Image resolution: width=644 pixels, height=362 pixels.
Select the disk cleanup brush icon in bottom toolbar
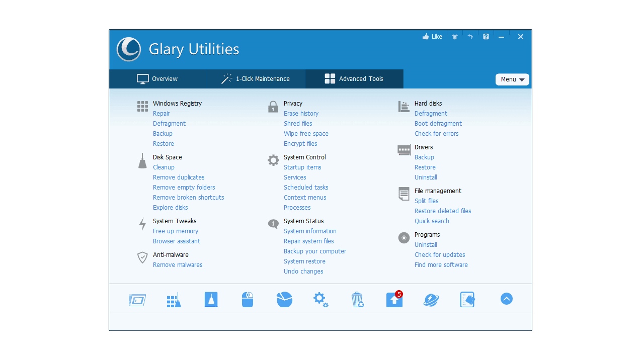211,299
